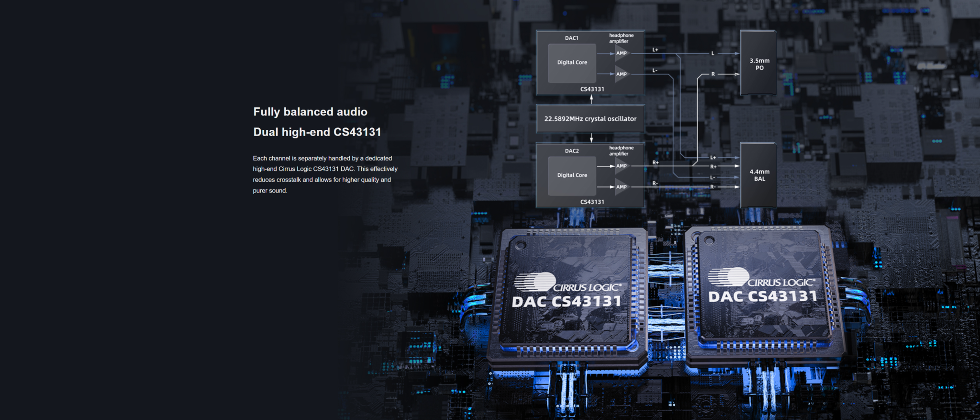Click the "headphone amplifier" label in DAC2
Viewport: 980px width, 420px height.
621,151
